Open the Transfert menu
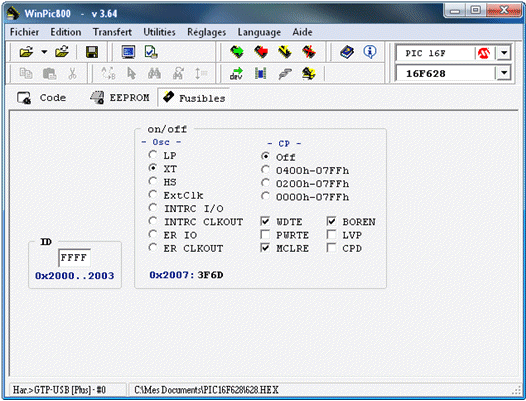 112,32
